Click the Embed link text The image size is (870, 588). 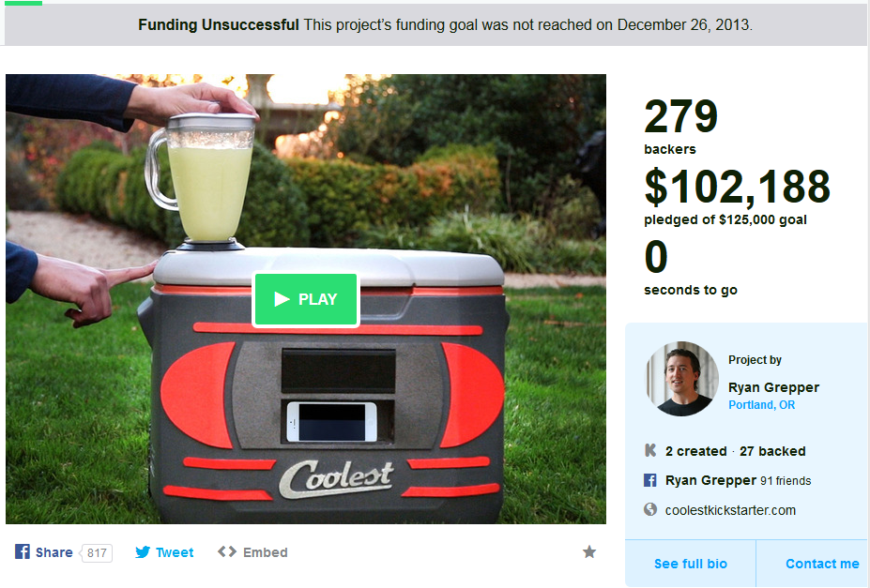pos(266,552)
